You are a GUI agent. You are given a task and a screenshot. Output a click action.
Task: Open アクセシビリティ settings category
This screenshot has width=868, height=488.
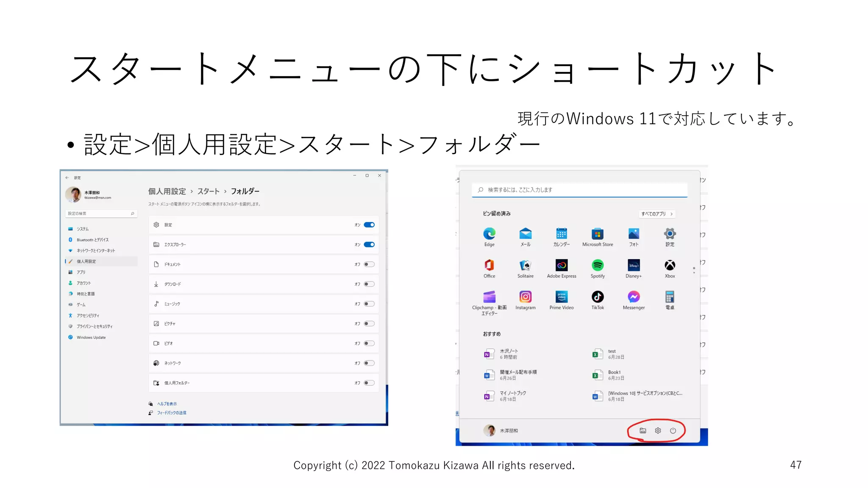click(x=101, y=316)
